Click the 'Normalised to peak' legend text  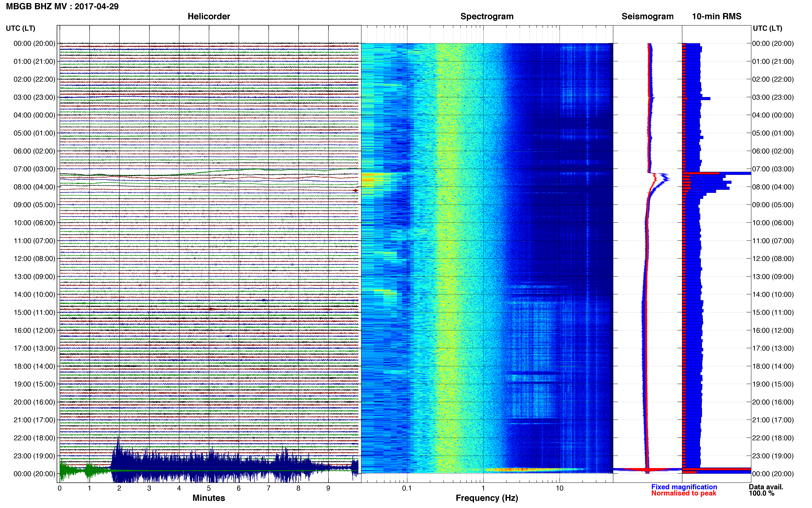pos(684,493)
